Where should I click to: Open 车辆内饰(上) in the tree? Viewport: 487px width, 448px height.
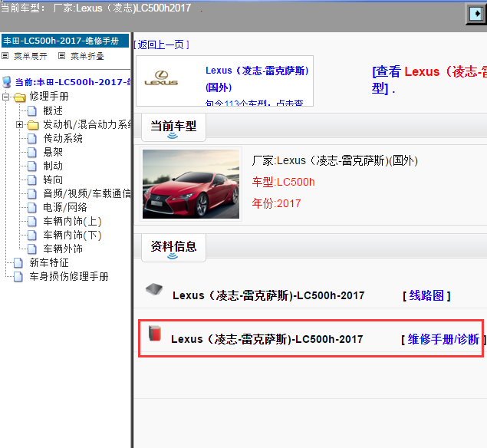72,221
